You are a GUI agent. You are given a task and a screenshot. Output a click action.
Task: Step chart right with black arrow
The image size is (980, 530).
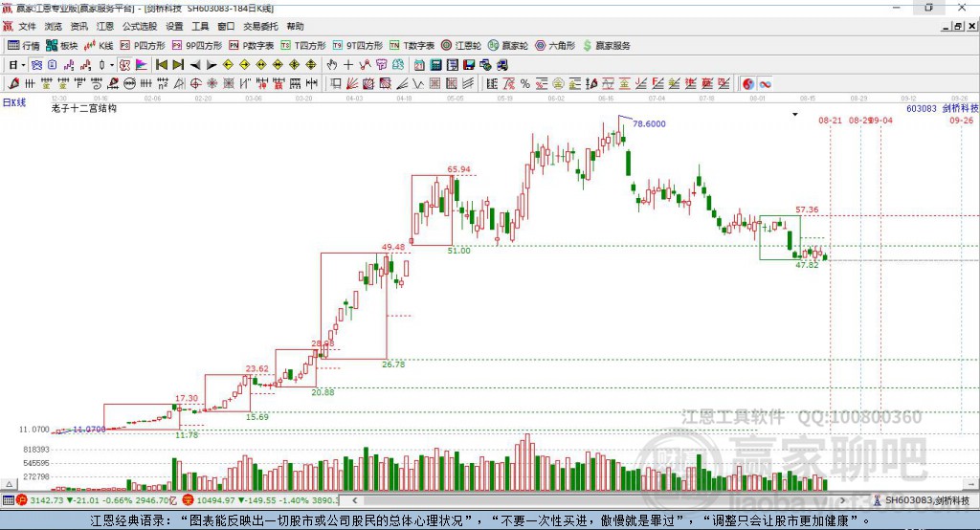tap(212, 65)
